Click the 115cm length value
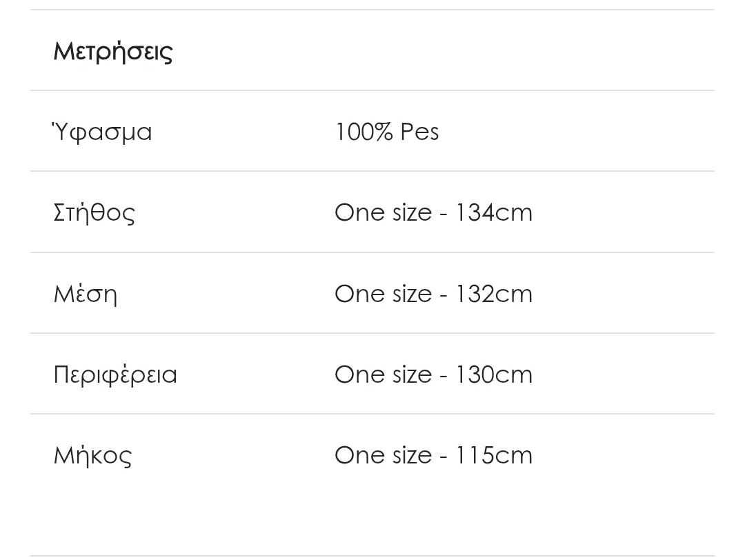Screen dimensions: 745x560 493,455
